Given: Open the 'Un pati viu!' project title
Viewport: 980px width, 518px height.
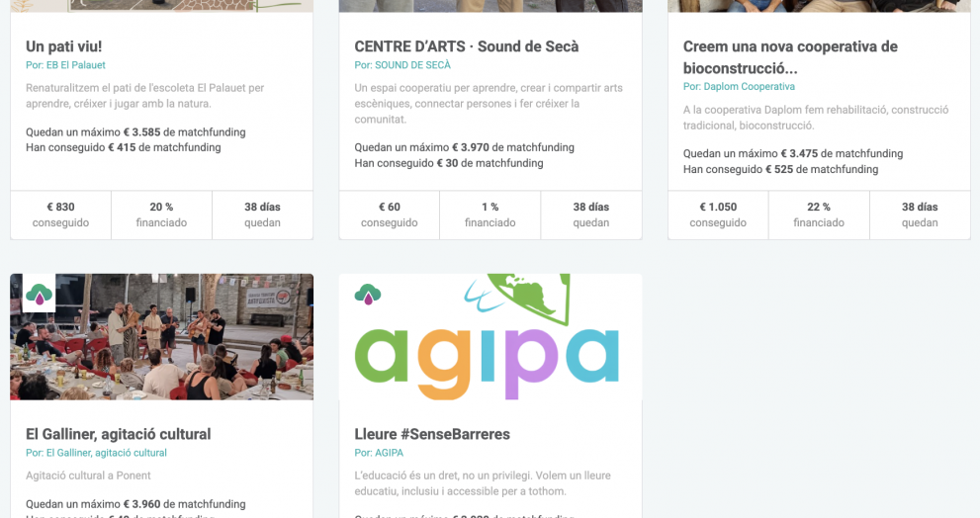Looking at the screenshot, I should pos(63,46).
